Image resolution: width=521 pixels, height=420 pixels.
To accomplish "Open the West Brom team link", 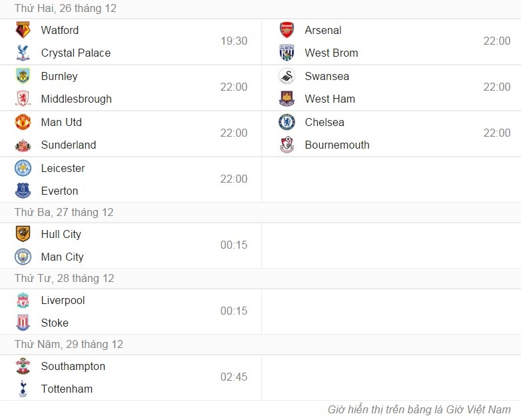I will point(331,53).
